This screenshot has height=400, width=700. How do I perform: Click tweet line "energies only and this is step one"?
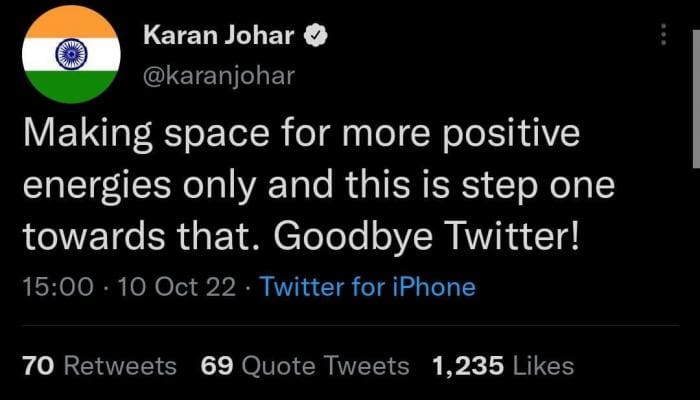click(x=318, y=188)
